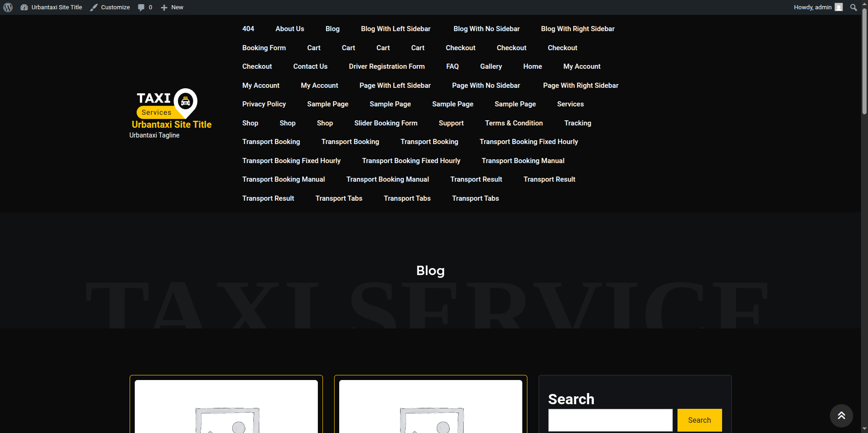Click the admin user avatar

(839, 7)
